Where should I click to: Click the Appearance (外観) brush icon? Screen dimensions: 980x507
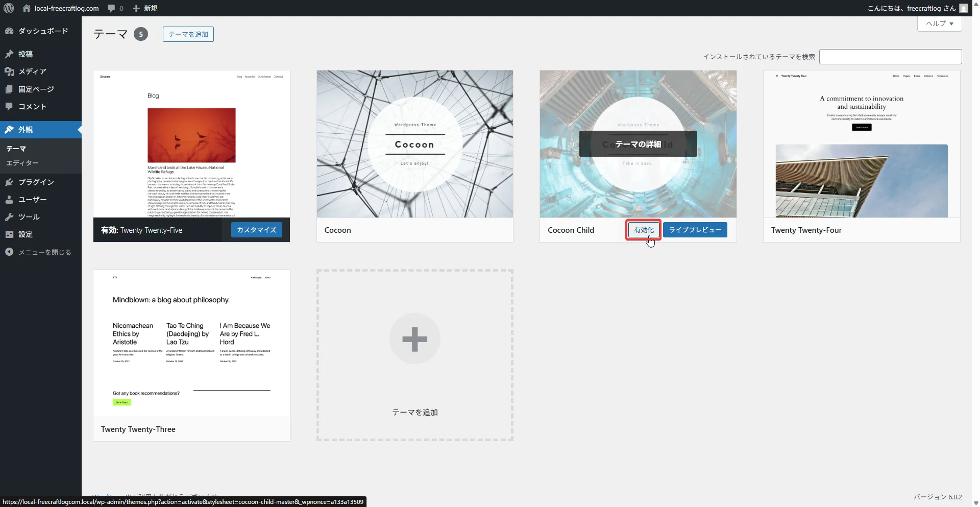9,130
